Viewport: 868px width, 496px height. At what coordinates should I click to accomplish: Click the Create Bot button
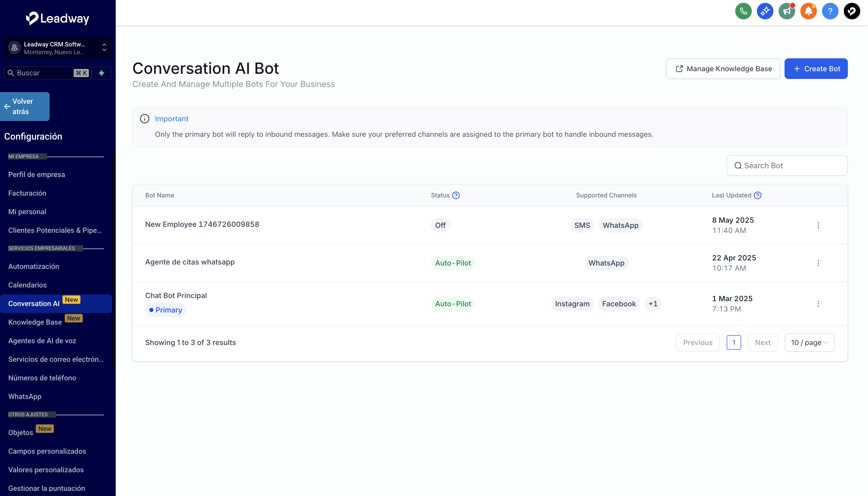[x=816, y=69]
